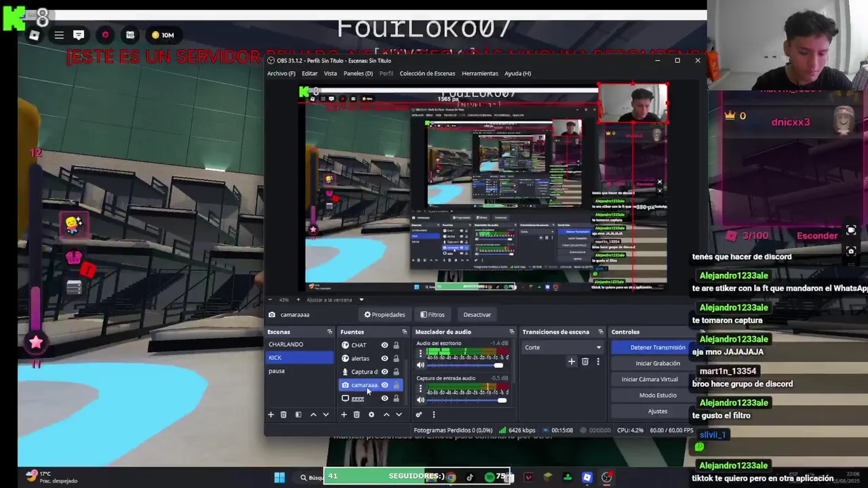Add a scene transition with plus icon
Image resolution: width=868 pixels, height=488 pixels.
(572, 362)
